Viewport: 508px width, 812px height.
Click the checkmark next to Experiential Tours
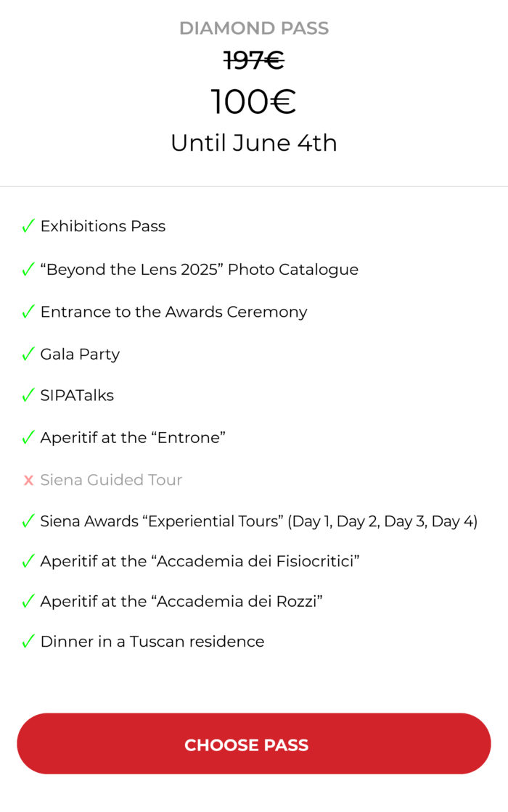[28, 521]
